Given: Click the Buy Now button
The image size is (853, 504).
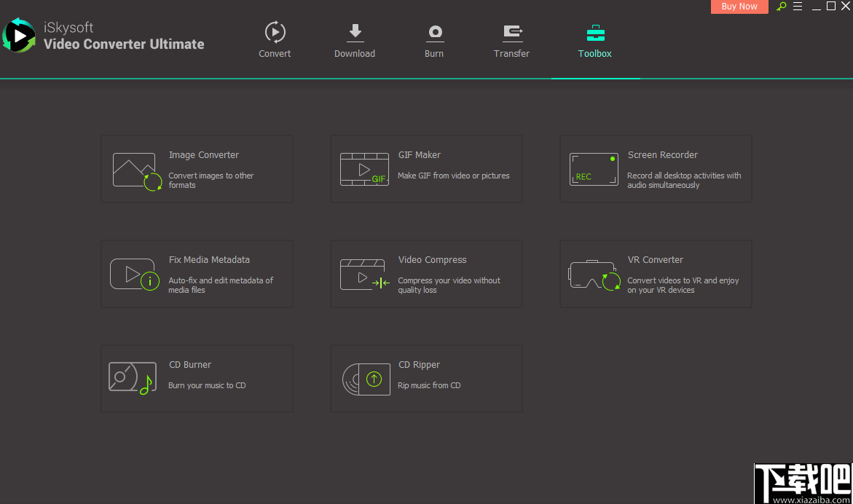Looking at the screenshot, I should 739,7.
